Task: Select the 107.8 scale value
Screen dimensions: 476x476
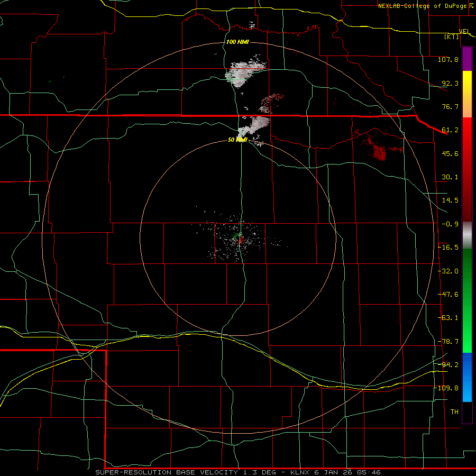Action: pyautogui.click(x=448, y=59)
